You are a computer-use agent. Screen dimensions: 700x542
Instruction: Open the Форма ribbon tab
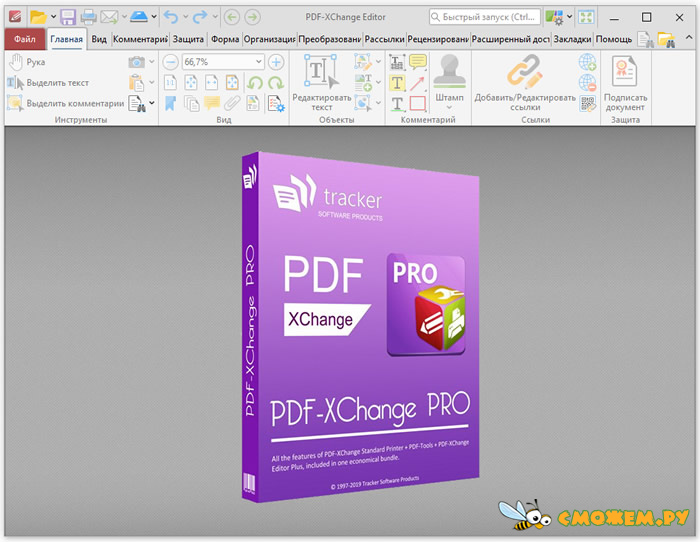pos(225,39)
